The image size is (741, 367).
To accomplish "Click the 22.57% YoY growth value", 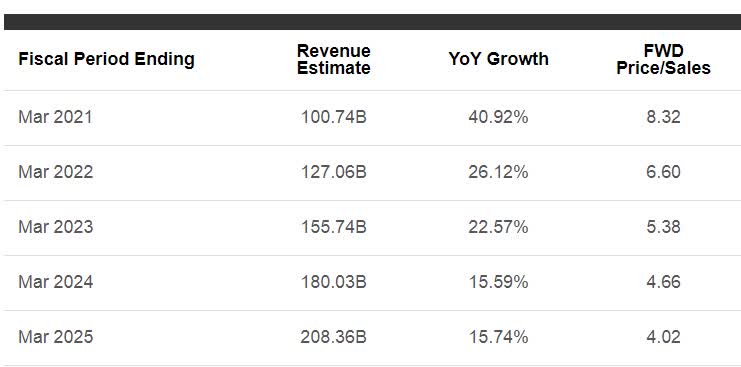I will pyautogui.click(x=498, y=227).
